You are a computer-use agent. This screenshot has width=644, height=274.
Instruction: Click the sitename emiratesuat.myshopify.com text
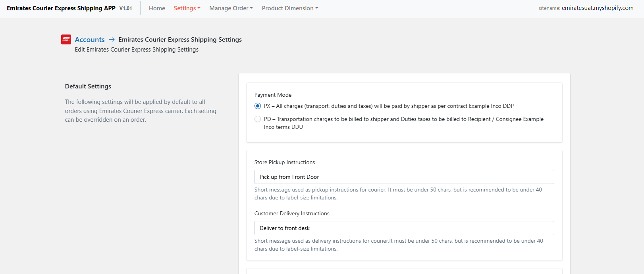586,8
